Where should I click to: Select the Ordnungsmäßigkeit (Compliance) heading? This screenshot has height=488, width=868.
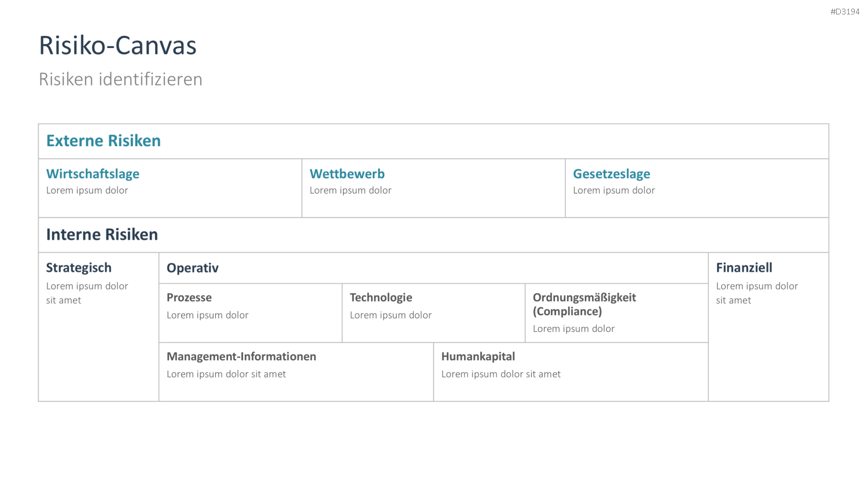point(584,304)
